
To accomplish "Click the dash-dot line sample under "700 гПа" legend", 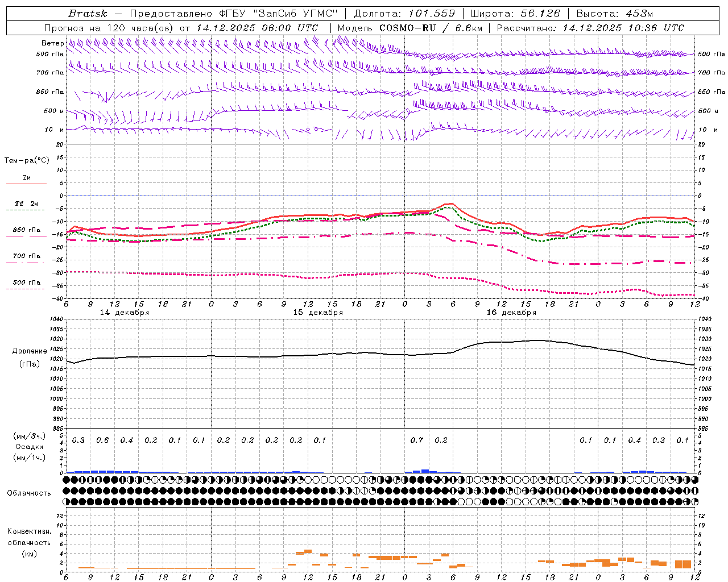I will [26, 263].
